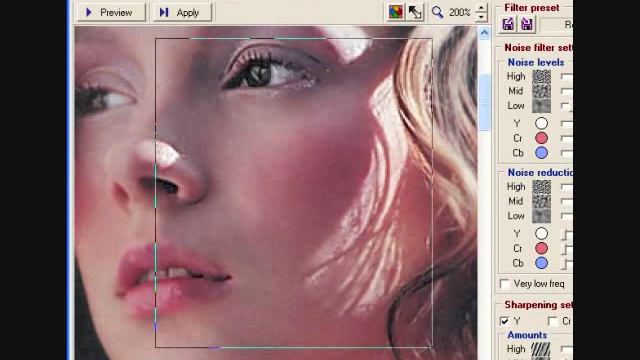Click the Noise levels High frequency icon
640x360 pixels.
point(541,76)
